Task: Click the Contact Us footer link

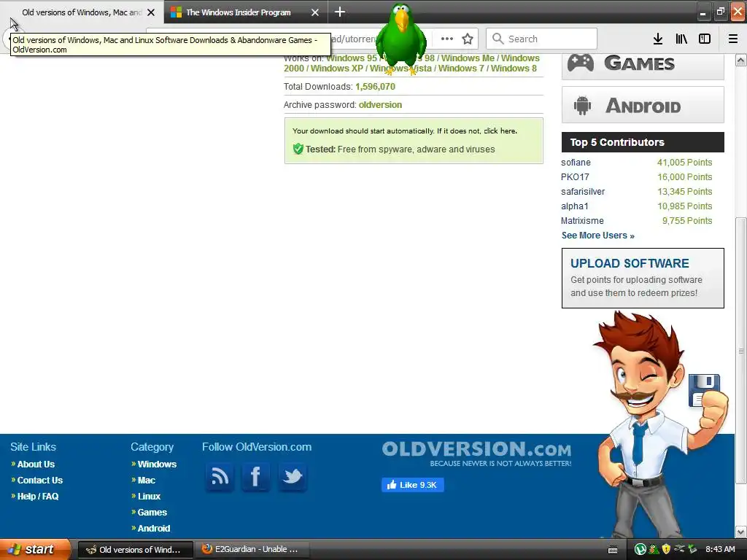Action: click(x=40, y=481)
